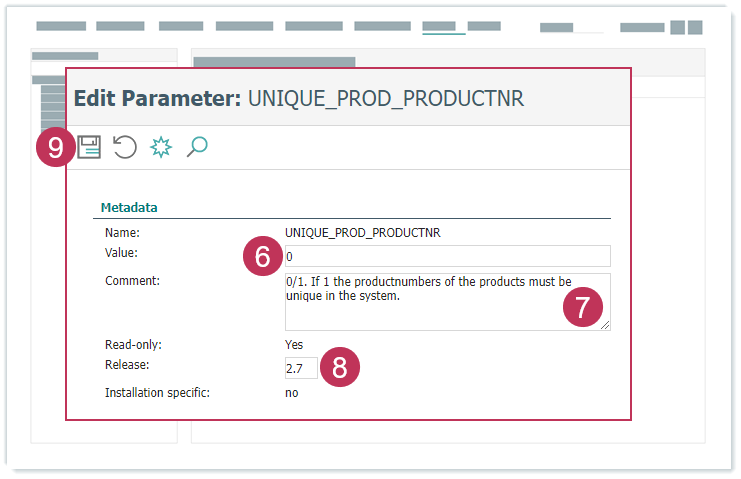Click into the Value input field
This screenshot has height=479, width=741.
pos(446,256)
